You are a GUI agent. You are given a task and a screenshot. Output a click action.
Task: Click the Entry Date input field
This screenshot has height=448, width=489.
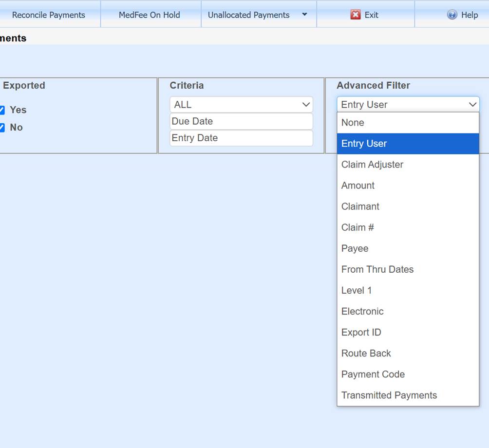(x=241, y=138)
